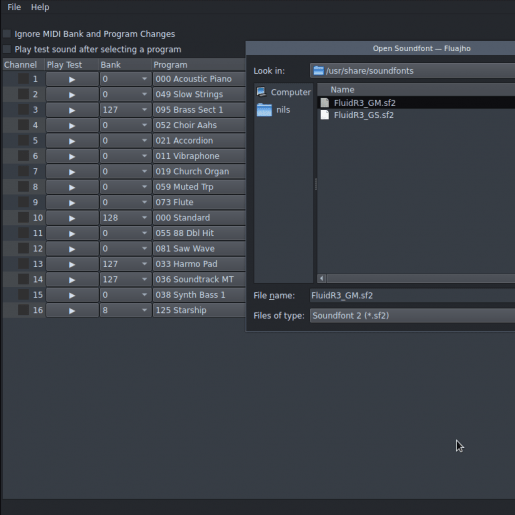The width and height of the screenshot is (515, 515).
Task: Enable Play test sound after selecting program
Action: click(7, 49)
